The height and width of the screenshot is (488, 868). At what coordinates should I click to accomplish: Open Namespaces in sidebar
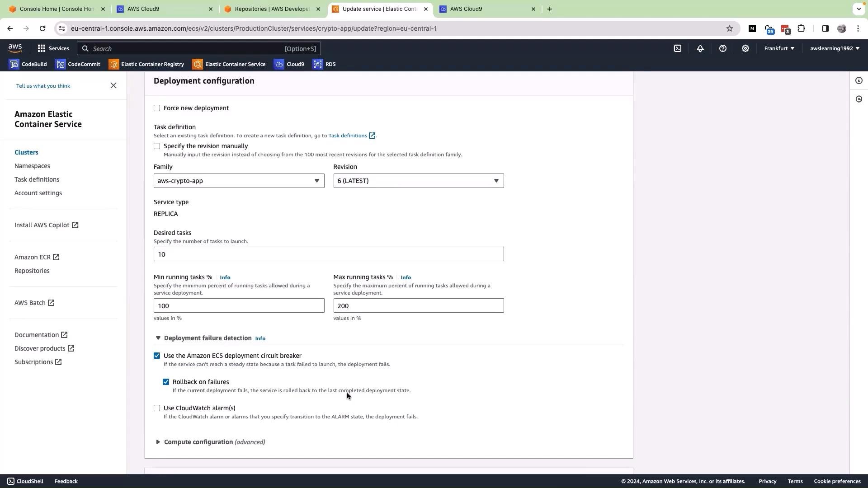point(32,166)
